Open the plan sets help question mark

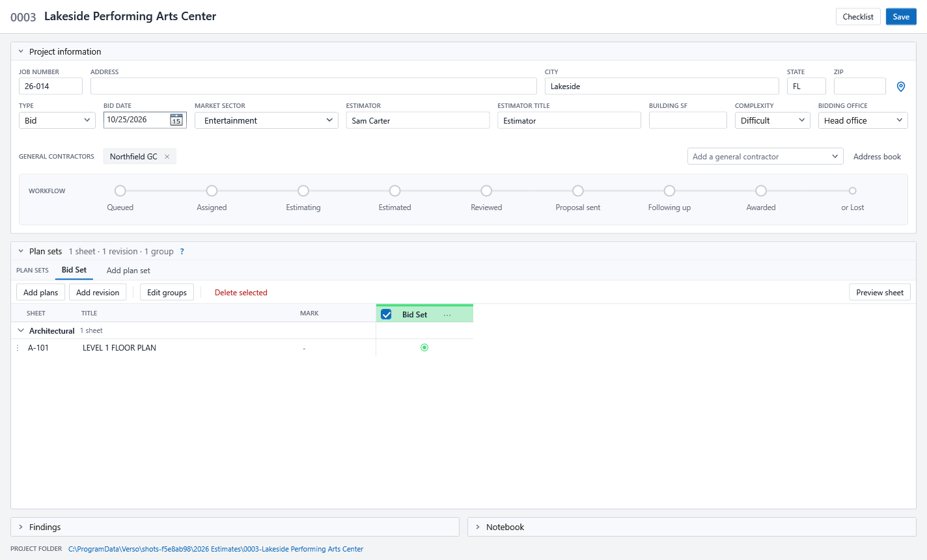182,252
